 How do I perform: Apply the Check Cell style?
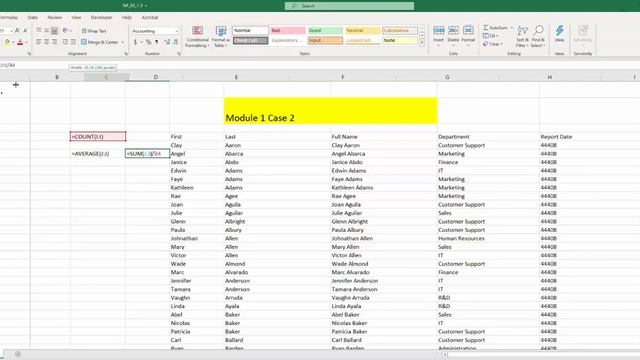(250, 40)
